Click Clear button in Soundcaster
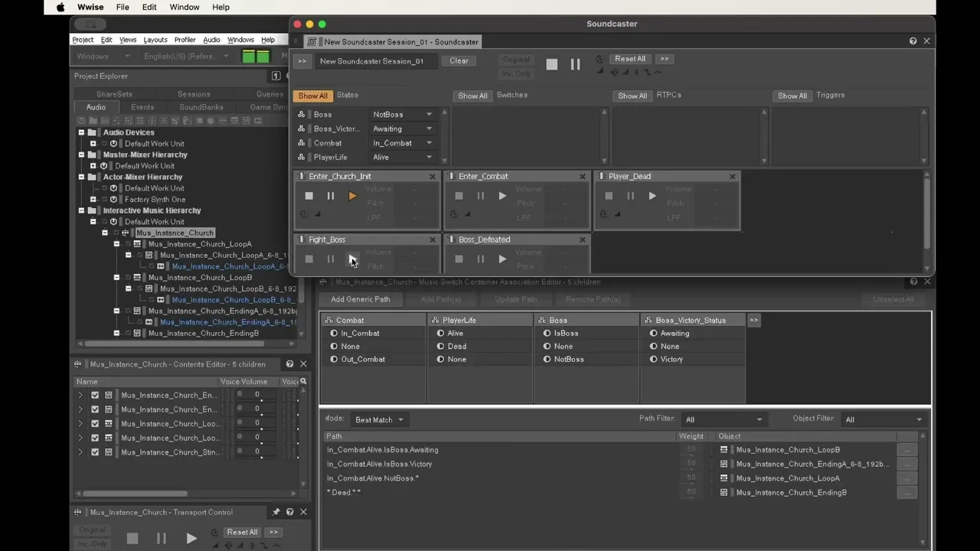The height and width of the screenshot is (551, 980). pos(459,61)
